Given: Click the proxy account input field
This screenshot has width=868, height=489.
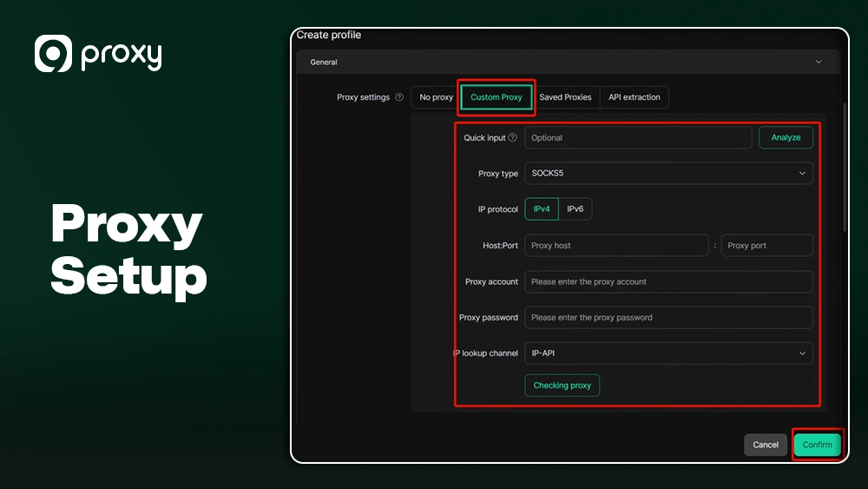Looking at the screenshot, I should tap(668, 281).
